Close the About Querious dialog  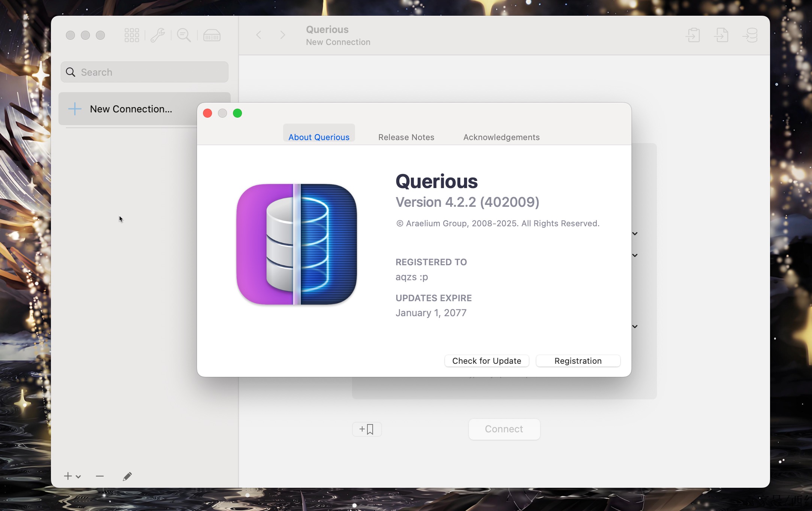pos(207,113)
